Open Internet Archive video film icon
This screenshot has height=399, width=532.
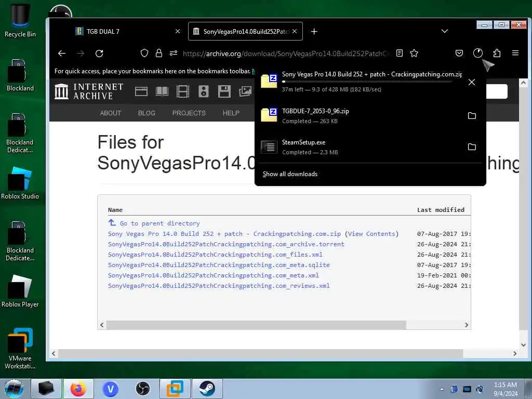pyautogui.click(x=182, y=91)
